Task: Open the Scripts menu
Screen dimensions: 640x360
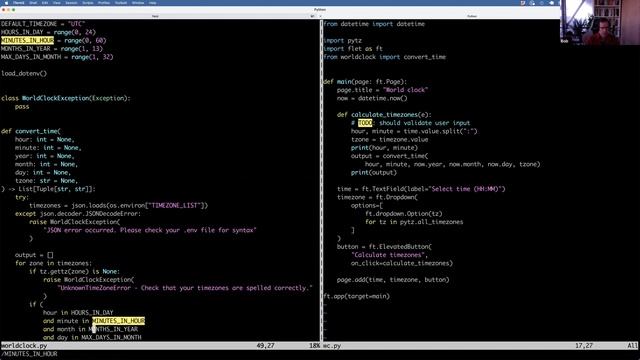Action: (x=88, y=2)
